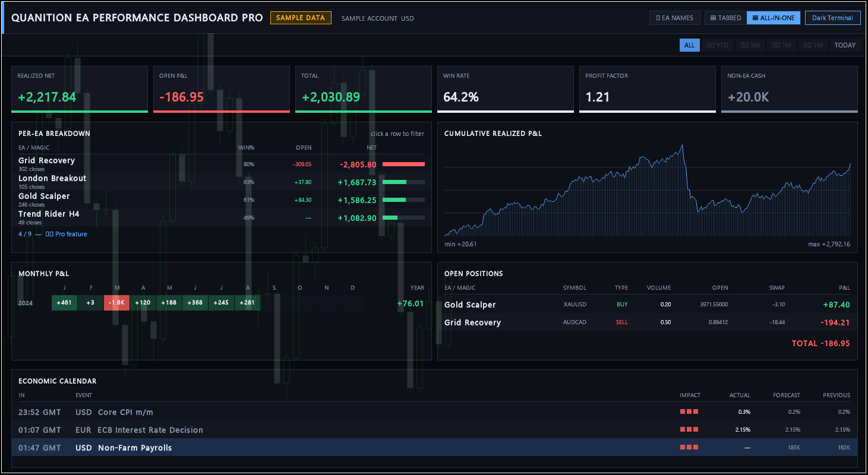Click the -2,805.80 net value
The height and width of the screenshot is (475, 868).
(x=358, y=164)
